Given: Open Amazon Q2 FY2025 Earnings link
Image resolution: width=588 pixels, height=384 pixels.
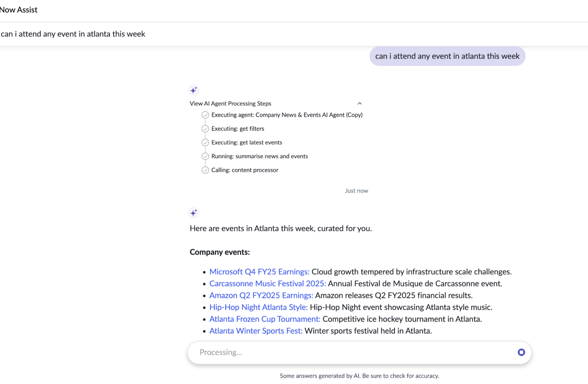Looking at the screenshot, I should tap(261, 295).
